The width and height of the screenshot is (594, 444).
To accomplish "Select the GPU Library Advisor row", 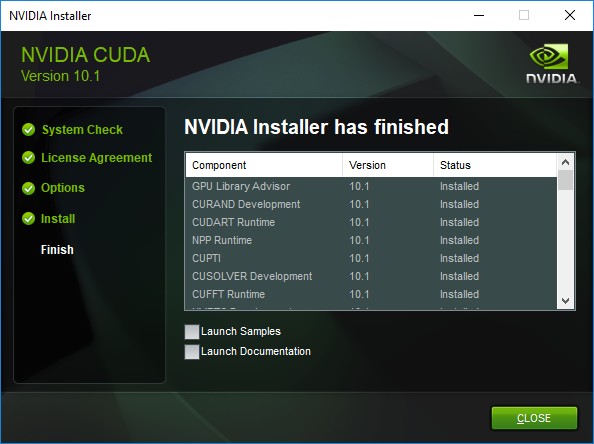I will tap(371, 186).
